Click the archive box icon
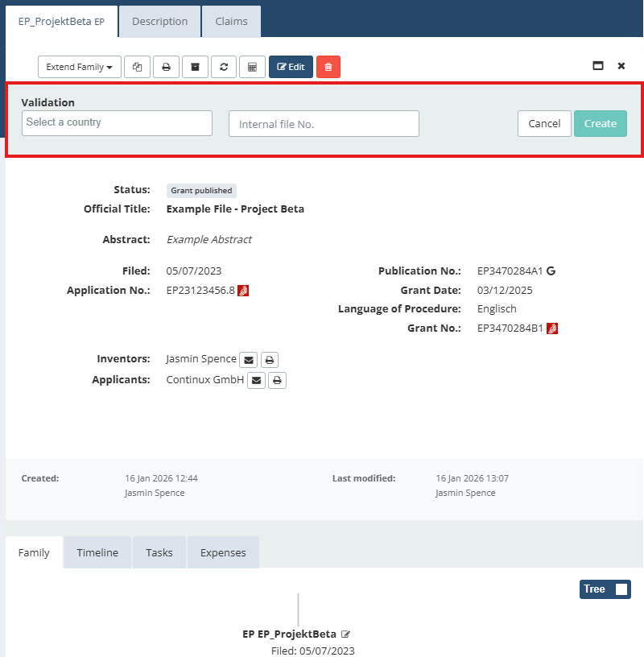The width and height of the screenshot is (644, 657). [196, 67]
